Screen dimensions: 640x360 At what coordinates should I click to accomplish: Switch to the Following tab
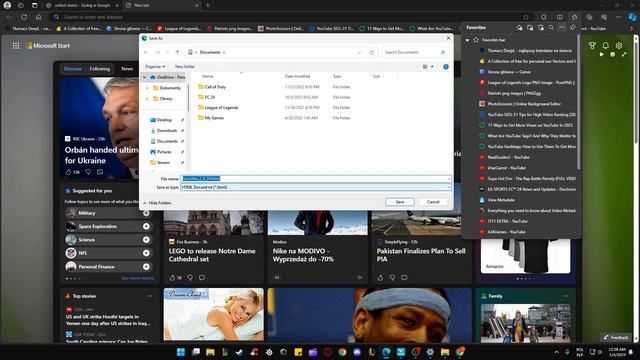100,69
